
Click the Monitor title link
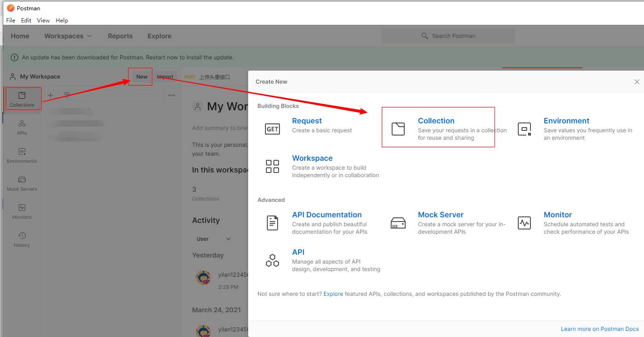pos(558,215)
